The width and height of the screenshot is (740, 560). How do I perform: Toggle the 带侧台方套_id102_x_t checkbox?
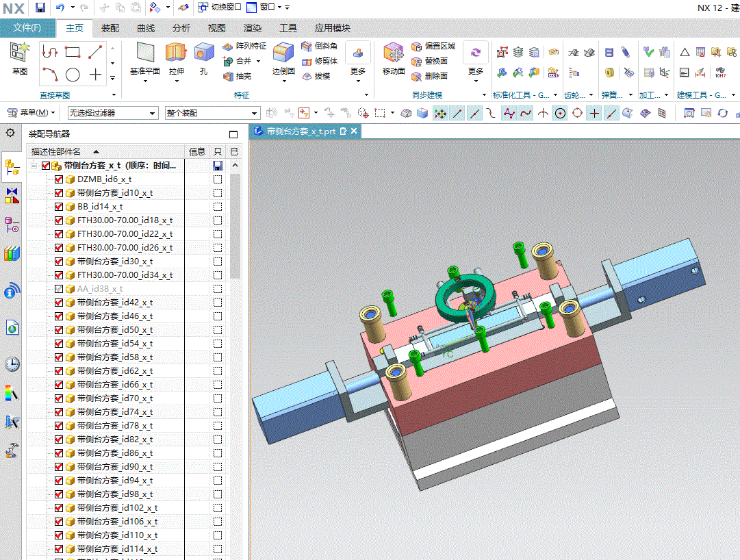pyautogui.click(x=59, y=508)
